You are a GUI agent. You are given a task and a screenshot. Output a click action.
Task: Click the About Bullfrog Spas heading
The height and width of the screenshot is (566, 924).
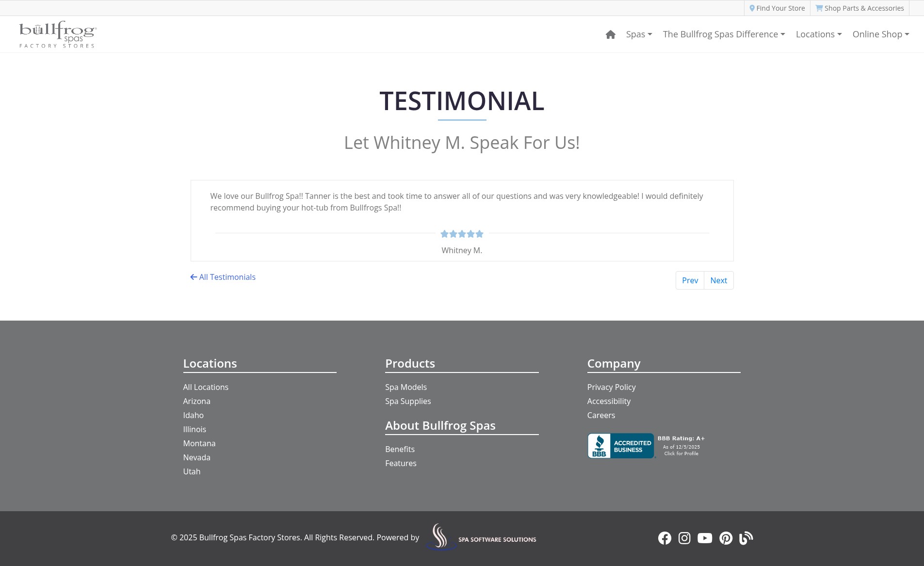(x=440, y=425)
